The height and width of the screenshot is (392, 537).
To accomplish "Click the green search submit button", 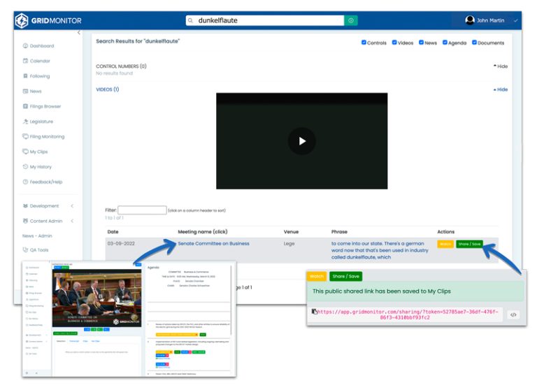I will [x=351, y=20].
